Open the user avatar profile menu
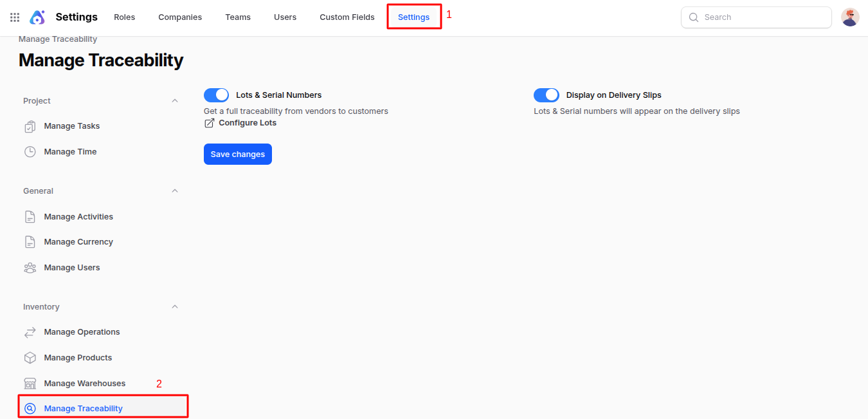 850,17
